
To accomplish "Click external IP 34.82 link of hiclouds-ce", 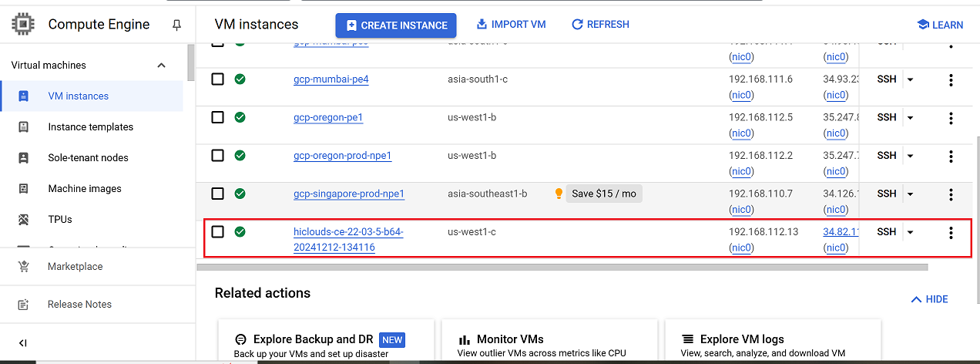I will click(x=841, y=231).
